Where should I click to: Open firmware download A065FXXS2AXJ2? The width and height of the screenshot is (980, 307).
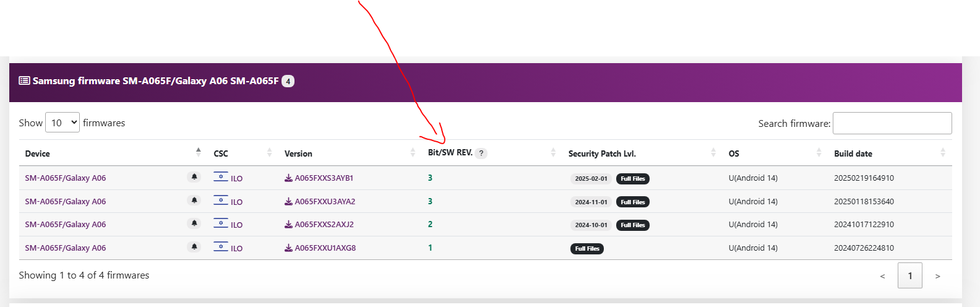click(319, 224)
